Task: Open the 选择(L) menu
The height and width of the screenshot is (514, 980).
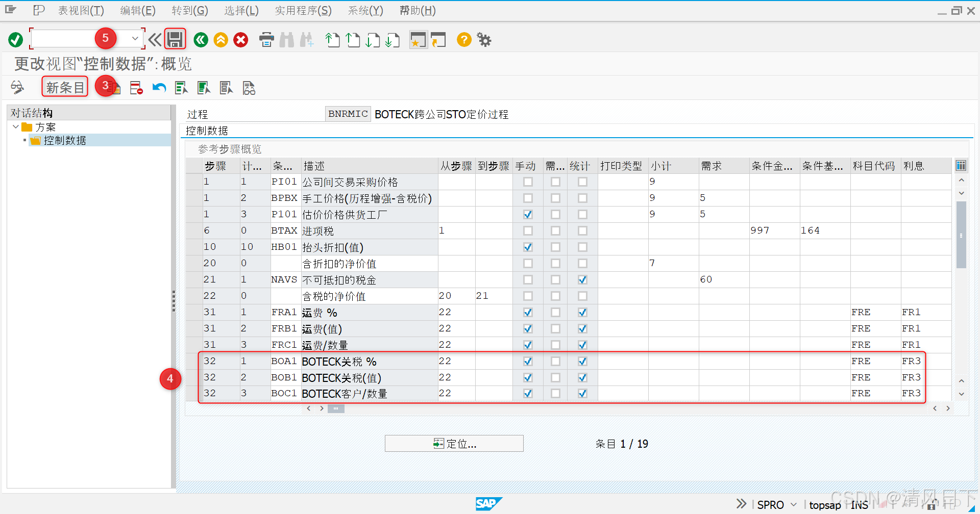Action: 241,11
